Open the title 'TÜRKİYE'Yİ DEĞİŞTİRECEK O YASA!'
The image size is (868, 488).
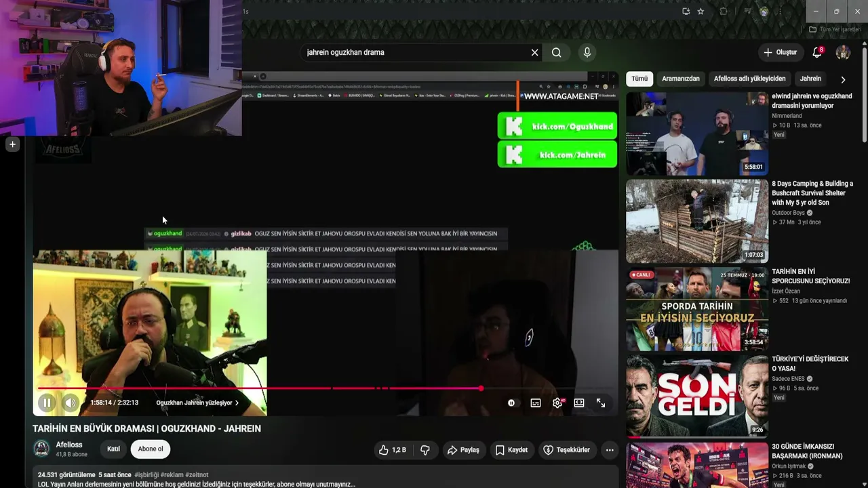tap(810, 363)
